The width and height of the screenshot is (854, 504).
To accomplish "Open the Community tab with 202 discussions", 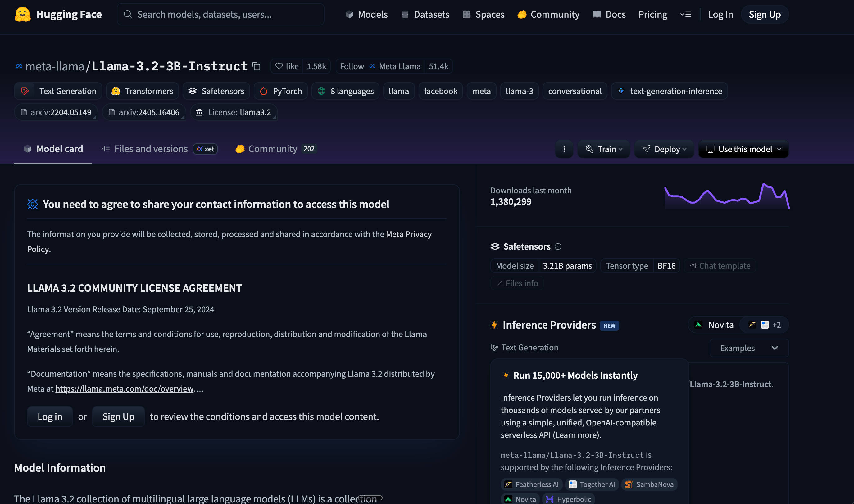I will 276,149.
